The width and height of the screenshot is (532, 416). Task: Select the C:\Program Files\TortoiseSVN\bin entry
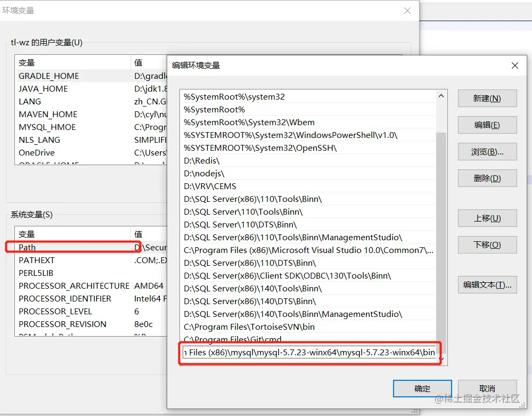(x=308, y=327)
